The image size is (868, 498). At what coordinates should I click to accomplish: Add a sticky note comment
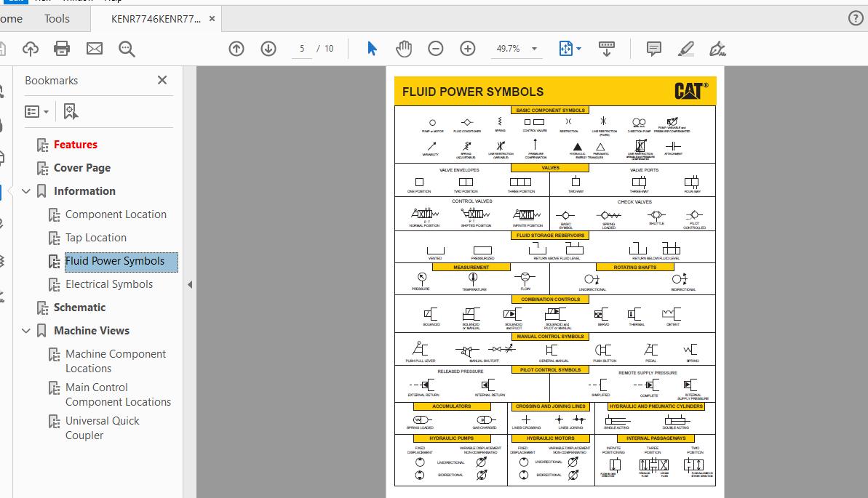[x=654, y=49]
